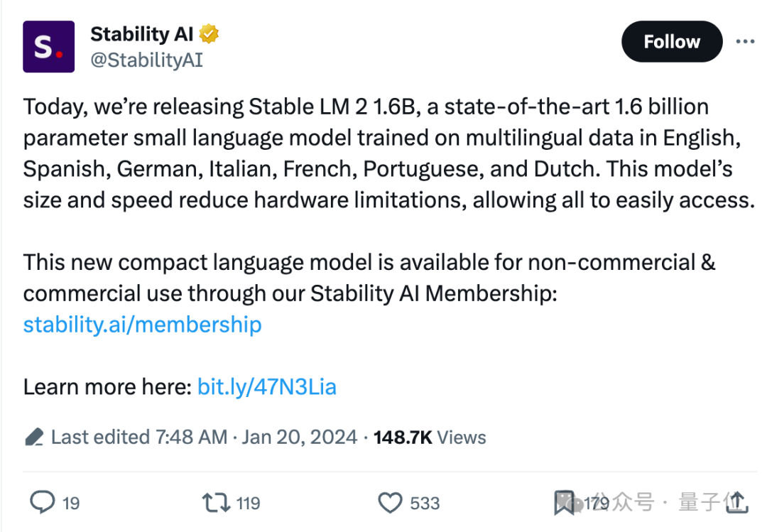
Task: Click the Jan 20, 2024 timestamp
Action: (x=298, y=437)
